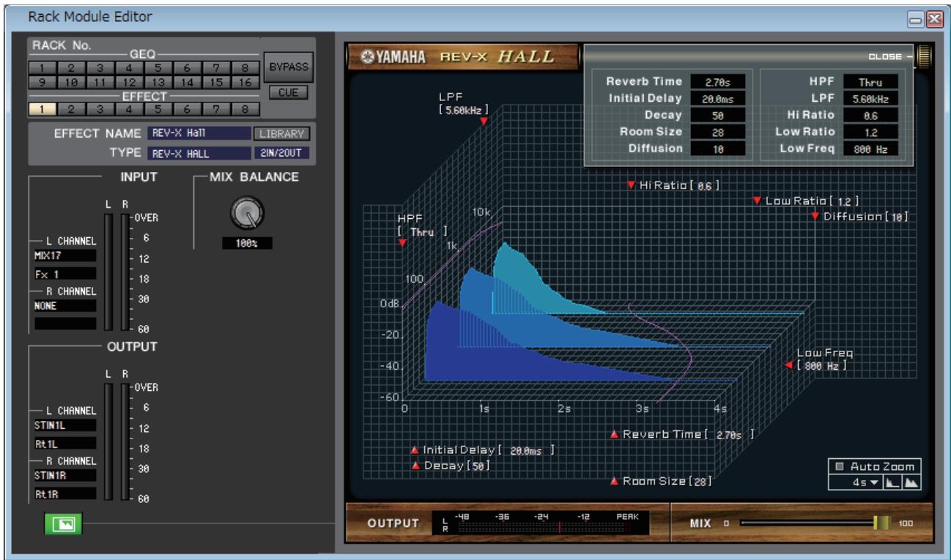Click the Reverb Time 2.70s value box
The image size is (951, 560).
click(x=719, y=82)
